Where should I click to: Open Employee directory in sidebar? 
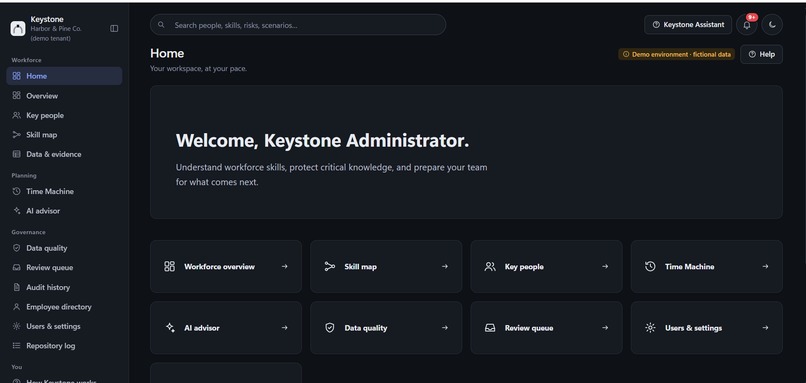coord(64,307)
